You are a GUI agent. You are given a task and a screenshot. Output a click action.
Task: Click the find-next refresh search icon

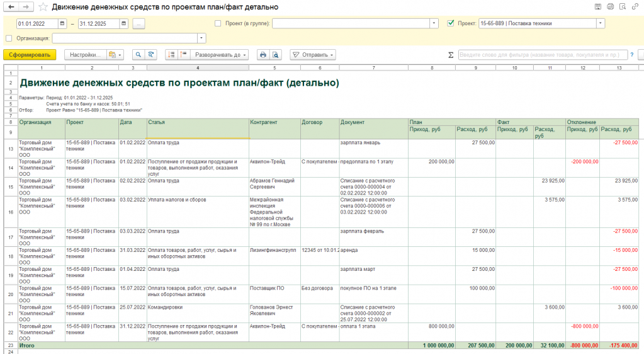coord(151,55)
